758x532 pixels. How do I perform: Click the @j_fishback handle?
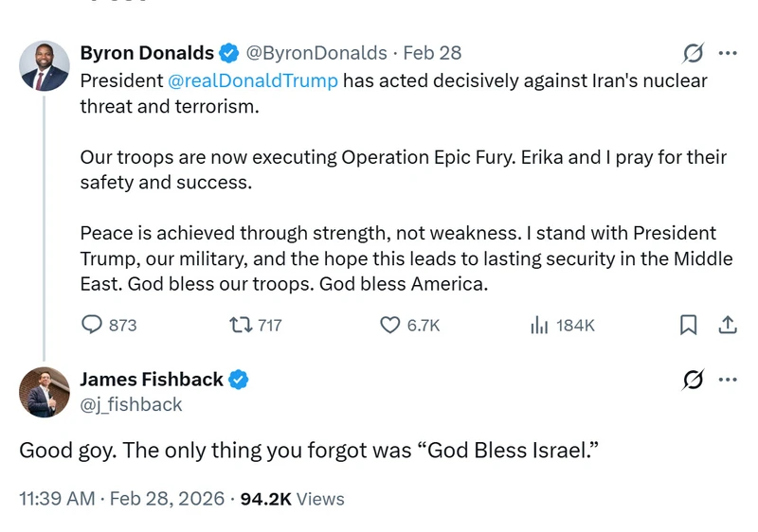pos(131,404)
